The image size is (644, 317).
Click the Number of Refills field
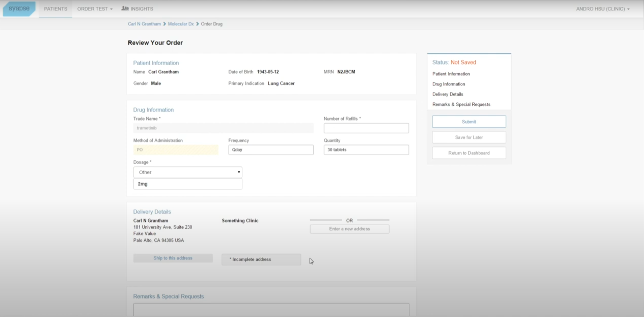[x=366, y=128]
